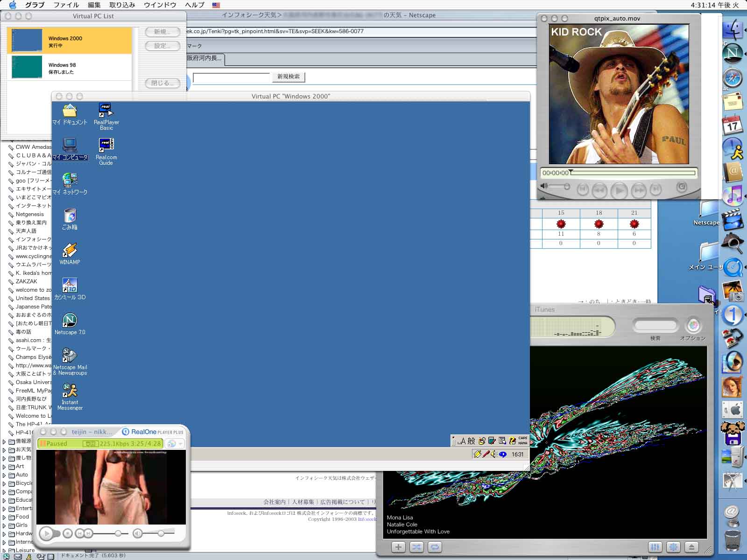Image resolution: width=747 pixels, height=560 pixels.
Task: Click the 新規 button in Virtual PC List
Action: [162, 32]
